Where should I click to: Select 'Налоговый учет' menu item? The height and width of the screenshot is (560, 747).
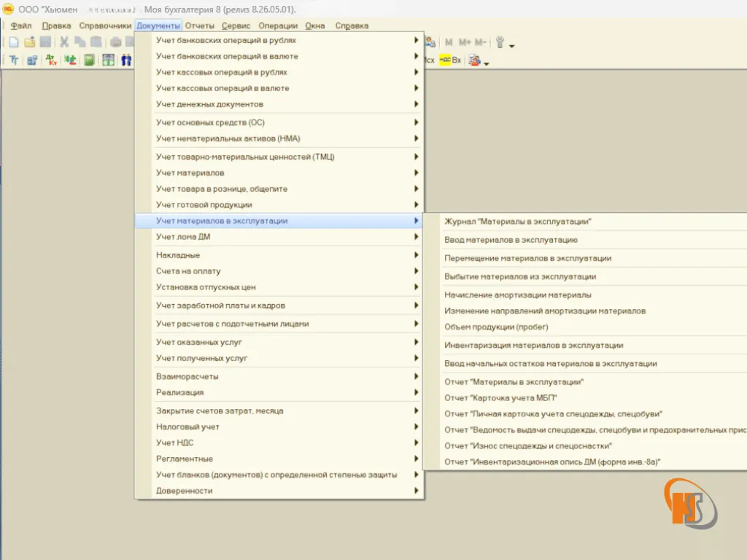[279, 427]
